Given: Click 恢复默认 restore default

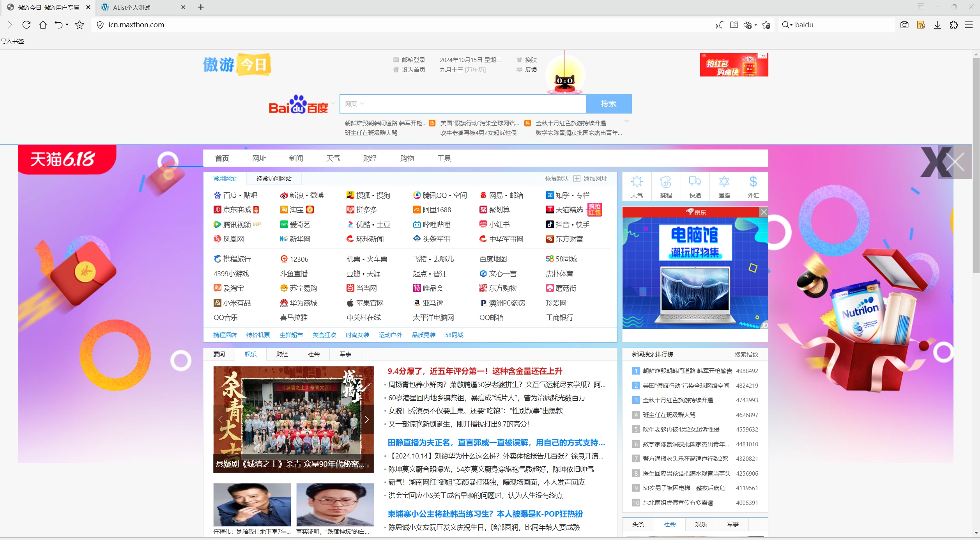Looking at the screenshot, I should click(x=557, y=178).
